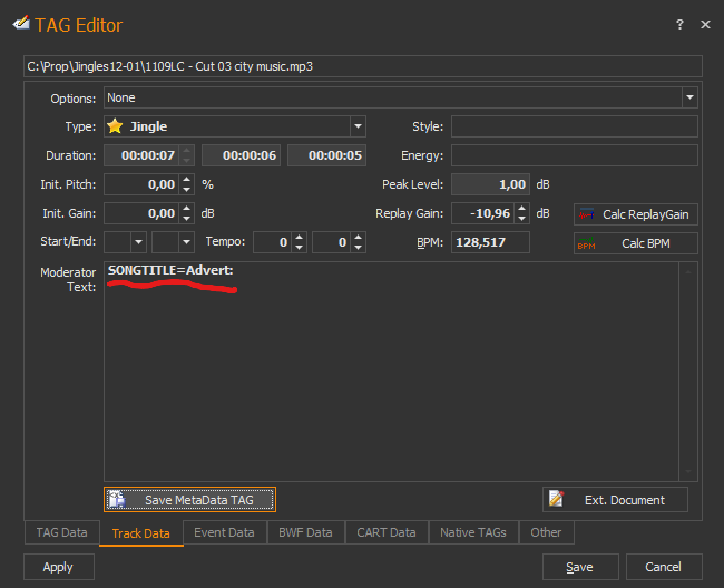Select the Native TAGs tab
The height and width of the screenshot is (588, 724).
pos(473,532)
